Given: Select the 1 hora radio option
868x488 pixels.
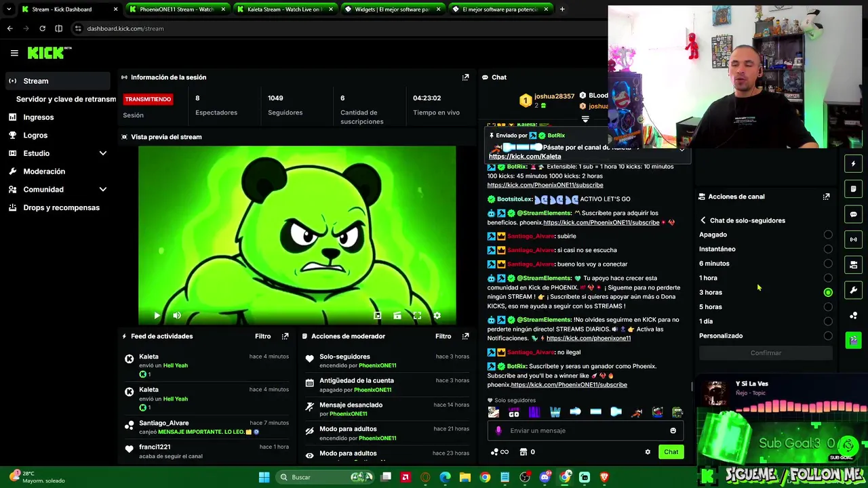Looking at the screenshot, I should tap(828, 278).
